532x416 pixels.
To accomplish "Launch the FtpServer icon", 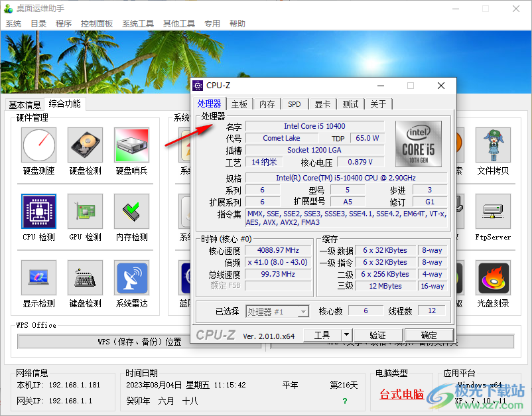I will [x=493, y=212].
